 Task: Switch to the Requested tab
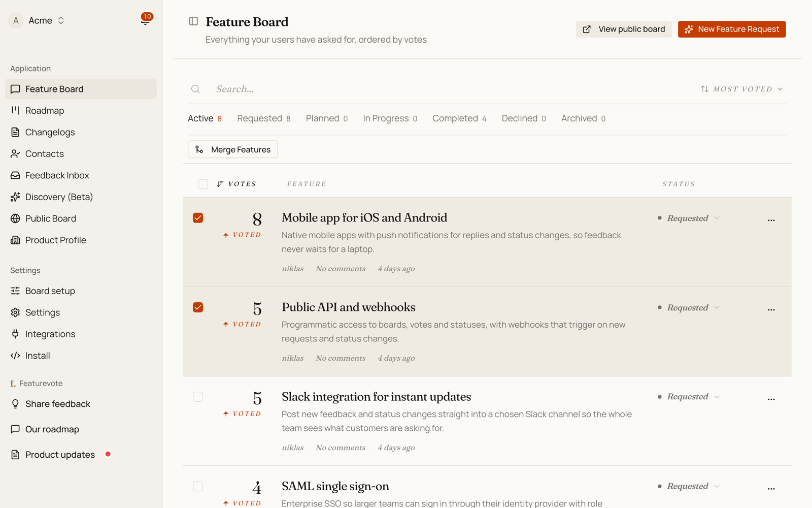264,118
